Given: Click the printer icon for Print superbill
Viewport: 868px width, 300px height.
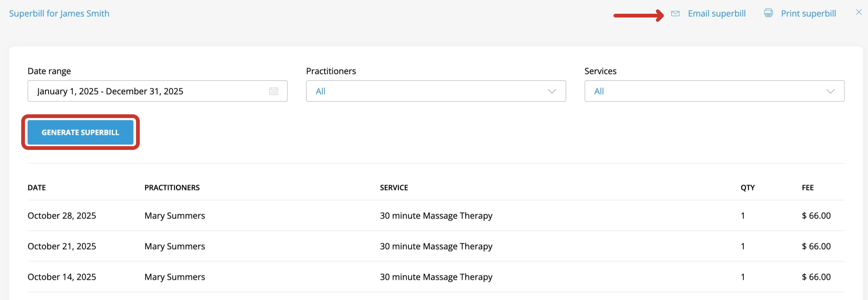Looking at the screenshot, I should (x=768, y=13).
